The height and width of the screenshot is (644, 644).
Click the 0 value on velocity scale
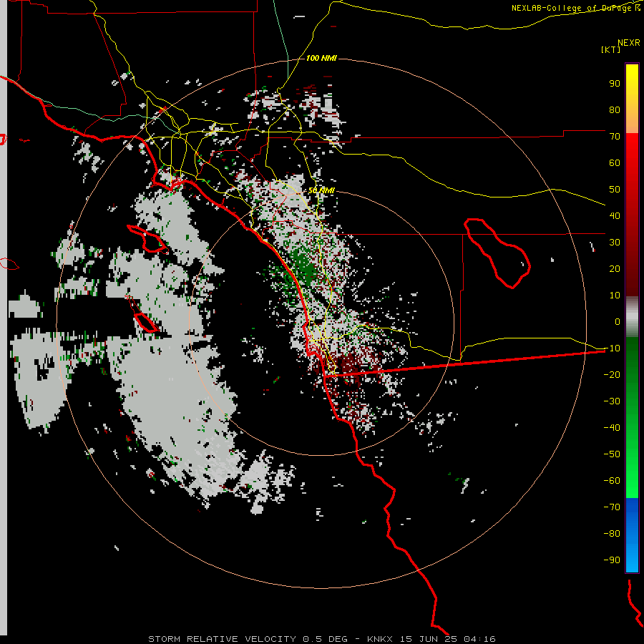[618, 321]
